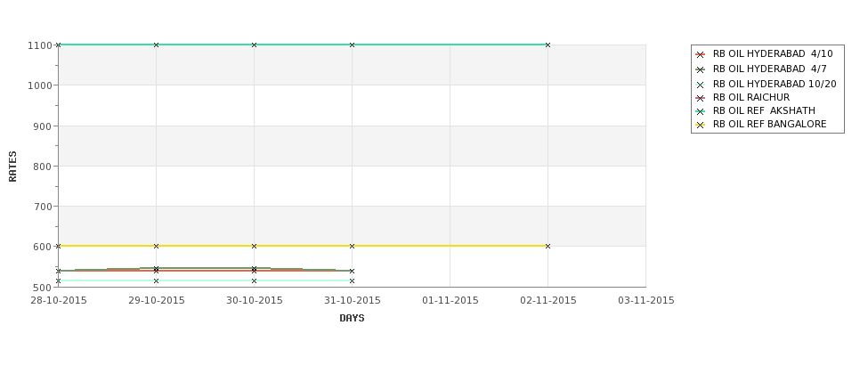Viewport: 868px width, 382px height.
Task: Click the RB OIL REF AKSHATH legend marker
Action: [x=701, y=111]
